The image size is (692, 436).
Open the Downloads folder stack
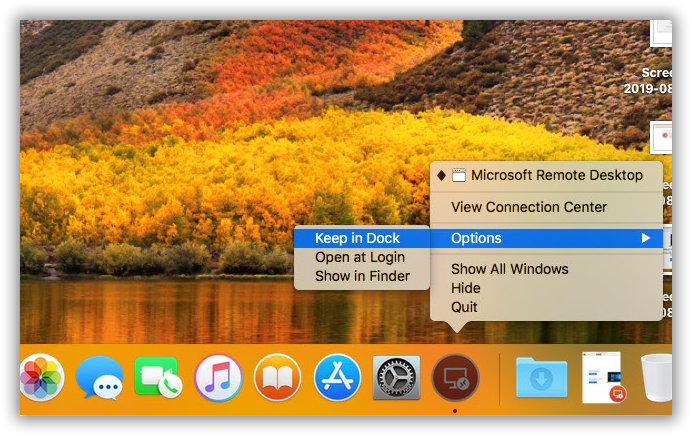tap(541, 379)
